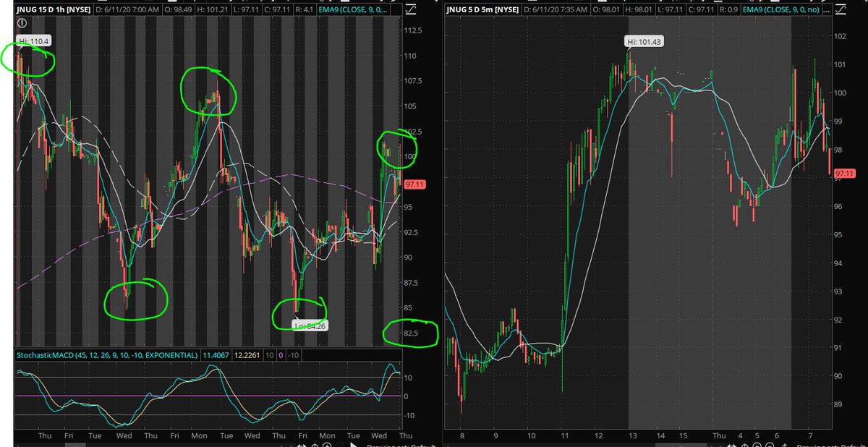The width and height of the screenshot is (868, 447).
Task: Click the 102 price axis label on 5m chart
Action: (x=838, y=36)
